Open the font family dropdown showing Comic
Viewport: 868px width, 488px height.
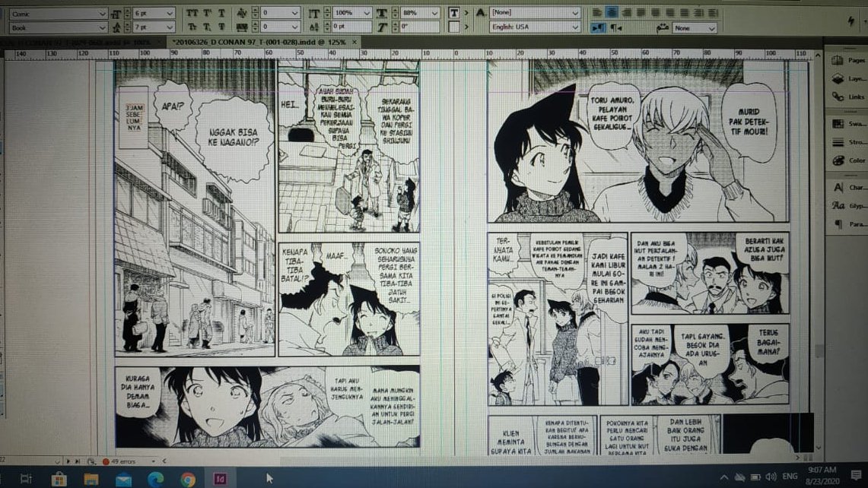pyautogui.click(x=58, y=13)
